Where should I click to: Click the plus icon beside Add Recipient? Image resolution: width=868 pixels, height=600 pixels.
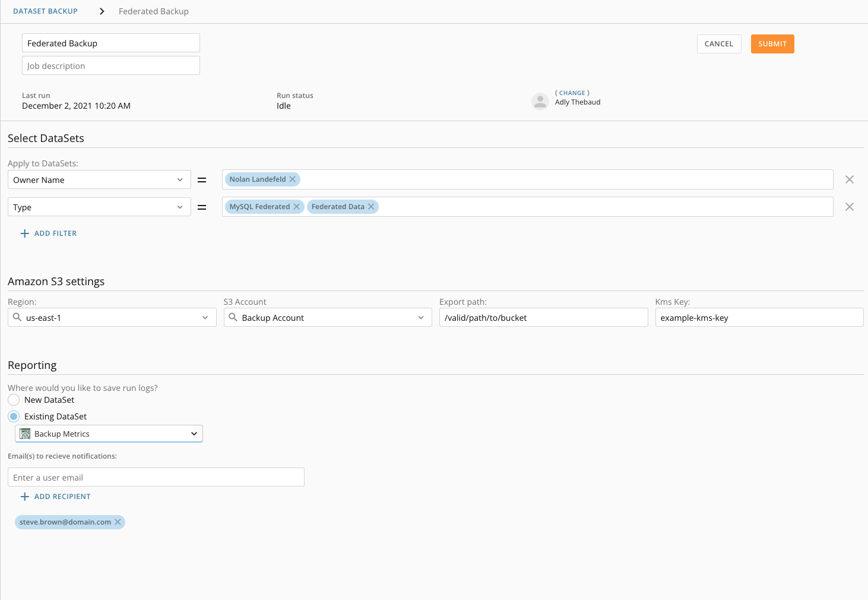pyautogui.click(x=25, y=497)
